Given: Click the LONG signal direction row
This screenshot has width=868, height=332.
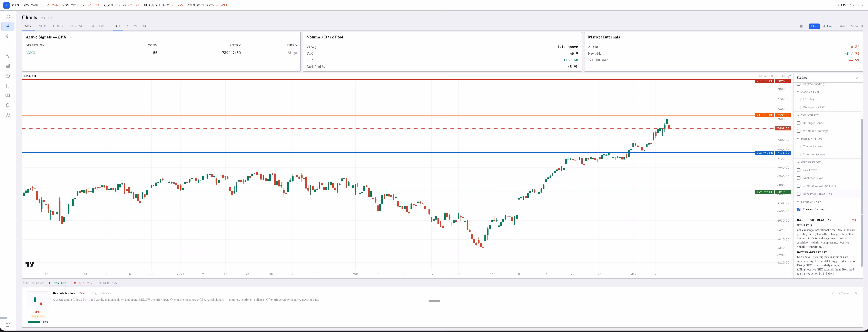Looking at the screenshot, I should click(161, 53).
